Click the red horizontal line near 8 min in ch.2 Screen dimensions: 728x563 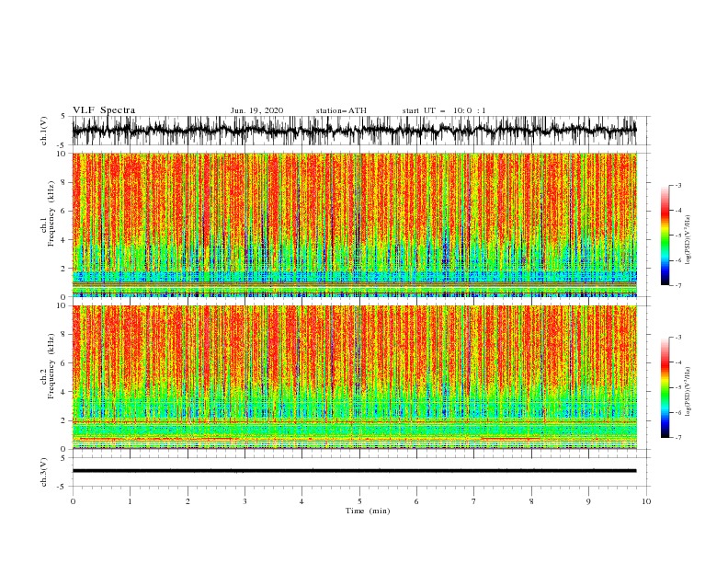[511, 439]
